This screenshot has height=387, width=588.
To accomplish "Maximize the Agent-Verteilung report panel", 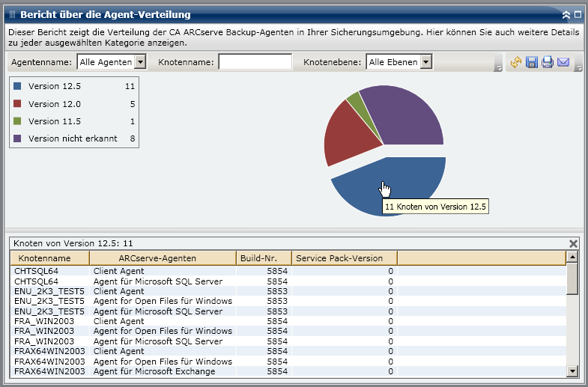I will (578, 15).
